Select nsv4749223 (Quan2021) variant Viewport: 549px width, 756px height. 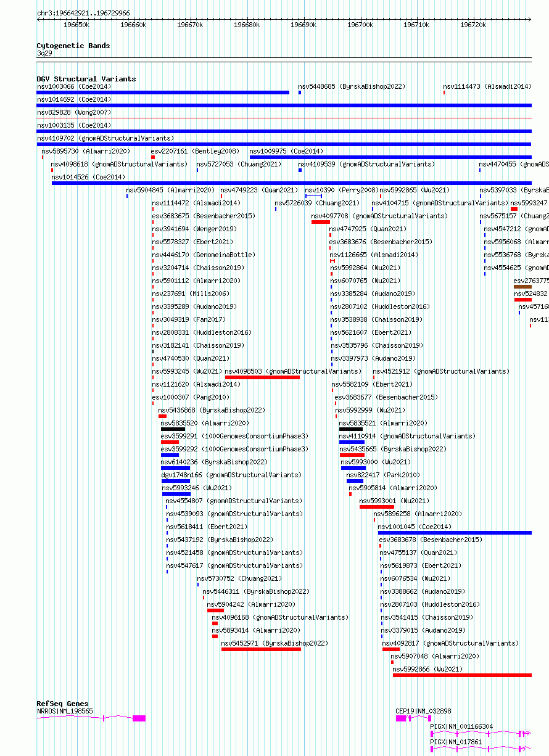tap(259, 191)
